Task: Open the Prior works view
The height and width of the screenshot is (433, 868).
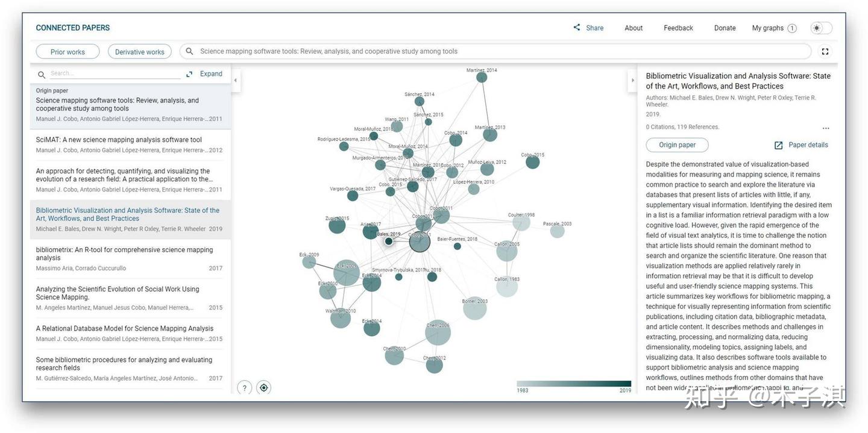Action: 68,52
